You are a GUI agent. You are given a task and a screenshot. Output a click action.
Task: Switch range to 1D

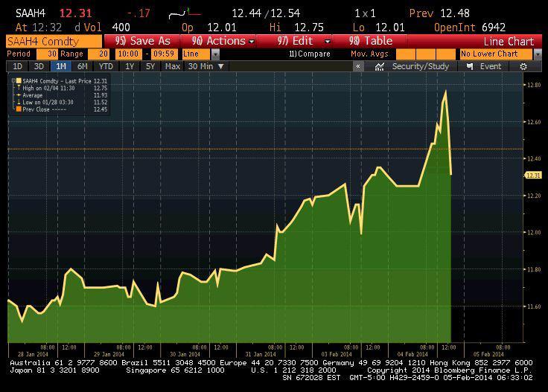point(17,66)
